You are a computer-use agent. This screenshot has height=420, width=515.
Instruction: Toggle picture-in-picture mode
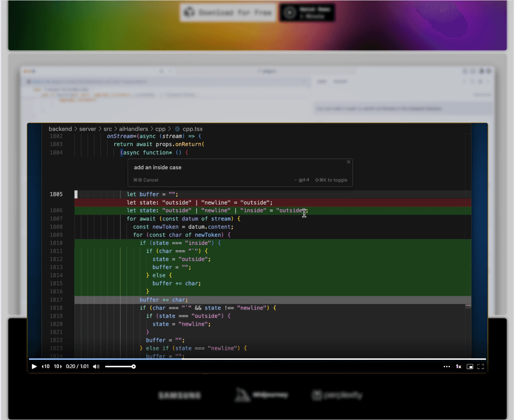coord(470,366)
